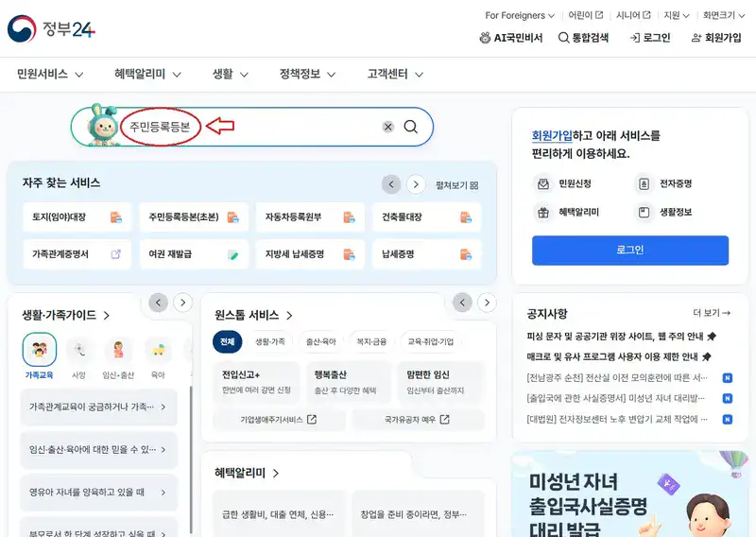Select the 육아 guide category
This screenshot has height=537, width=756.
[x=158, y=356]
